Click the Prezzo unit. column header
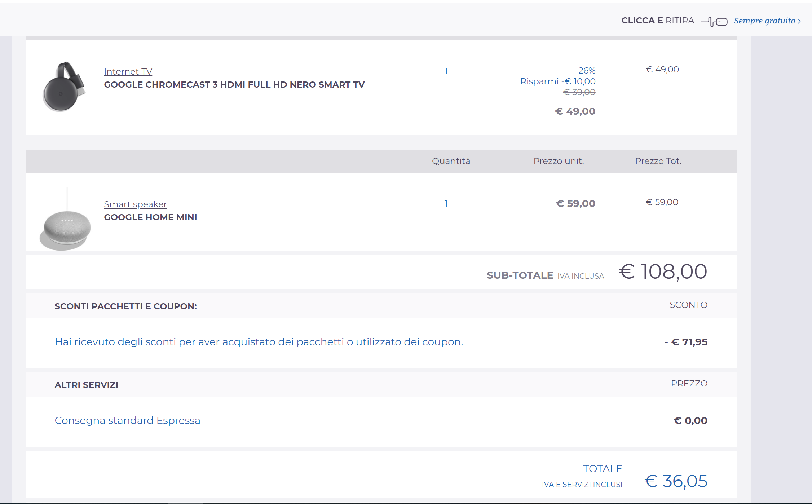This screenshot has height=504, width=812. (559, 161)
